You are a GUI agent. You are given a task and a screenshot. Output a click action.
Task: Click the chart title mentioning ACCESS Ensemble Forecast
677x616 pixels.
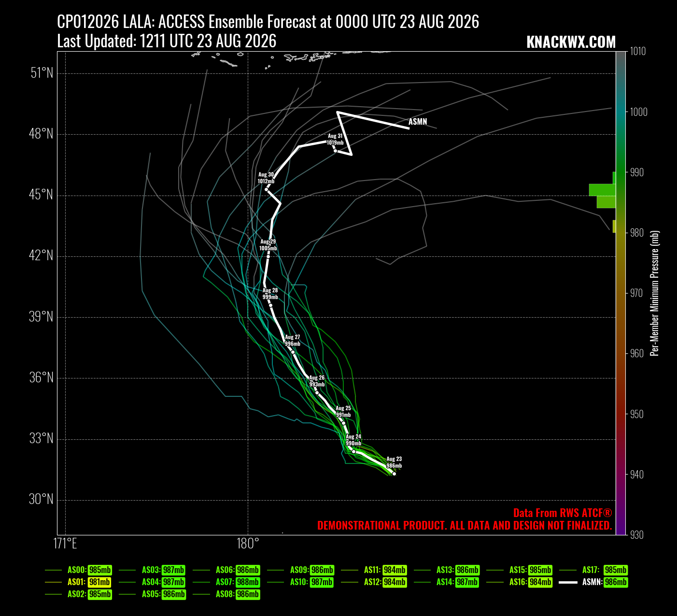tap(268, 22)
